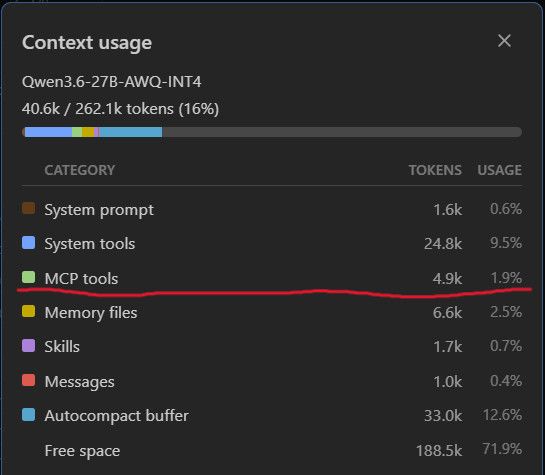
Task: Click the USAGE column header
Action: pos(499,170)
